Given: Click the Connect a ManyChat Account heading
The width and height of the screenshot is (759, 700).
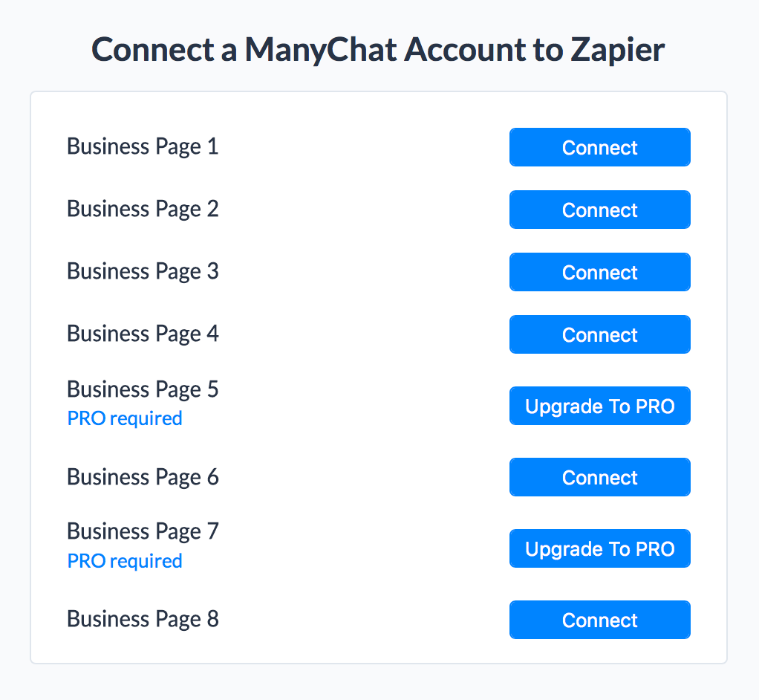Looking at the screenshot, I should [377, 51].
